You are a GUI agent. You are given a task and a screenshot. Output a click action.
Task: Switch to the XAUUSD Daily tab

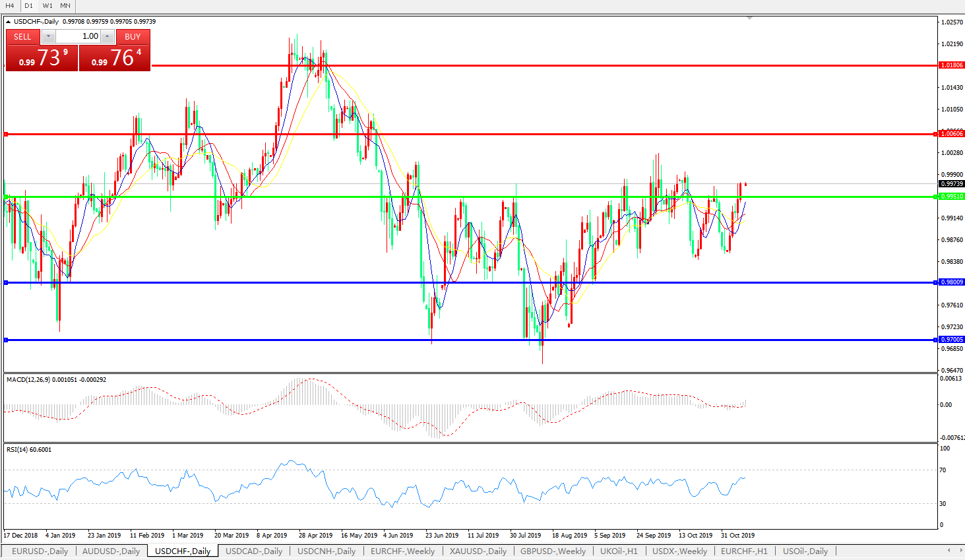(x=478, y=551)
